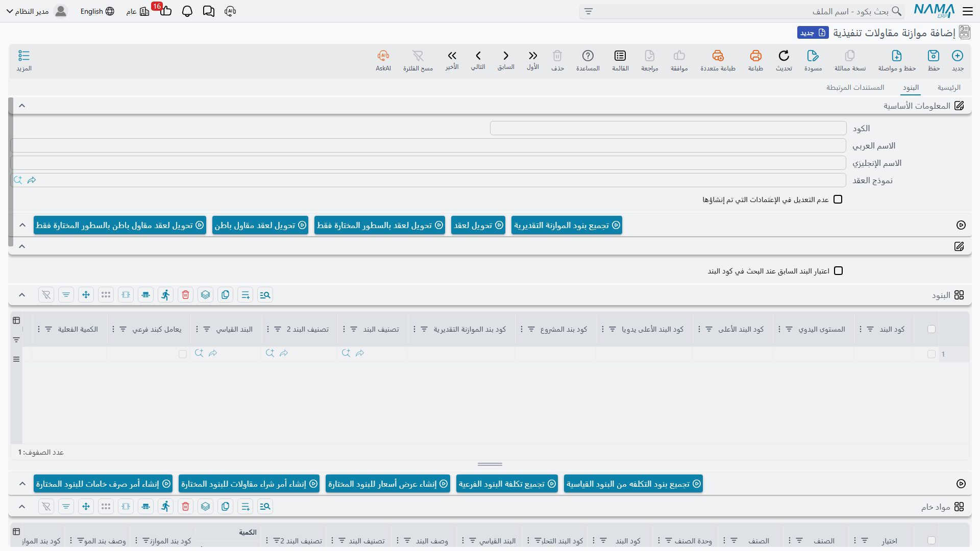Switch to the المستندات المرتبطة tab
The height and width of the screenshot is (551, 980).
click(855, 88)
